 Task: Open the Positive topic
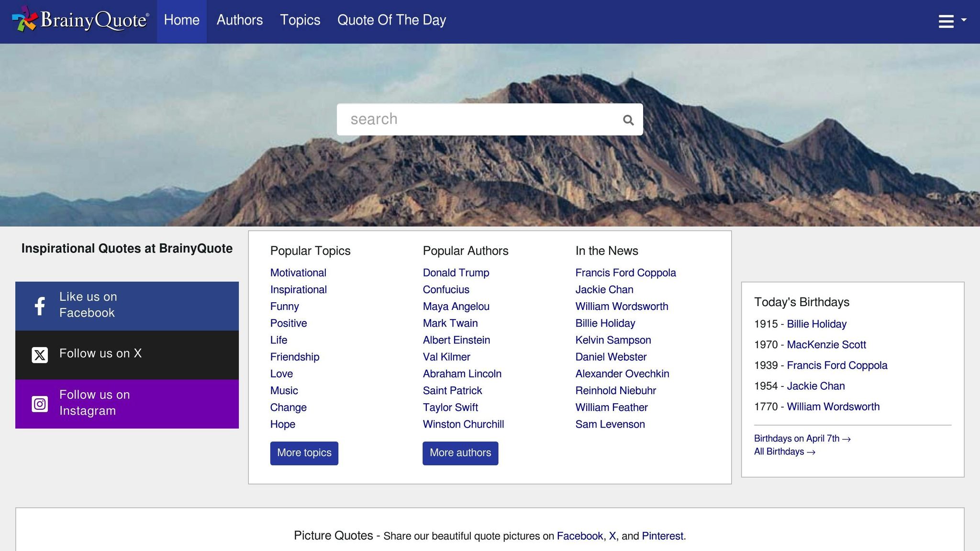(289, 323)
